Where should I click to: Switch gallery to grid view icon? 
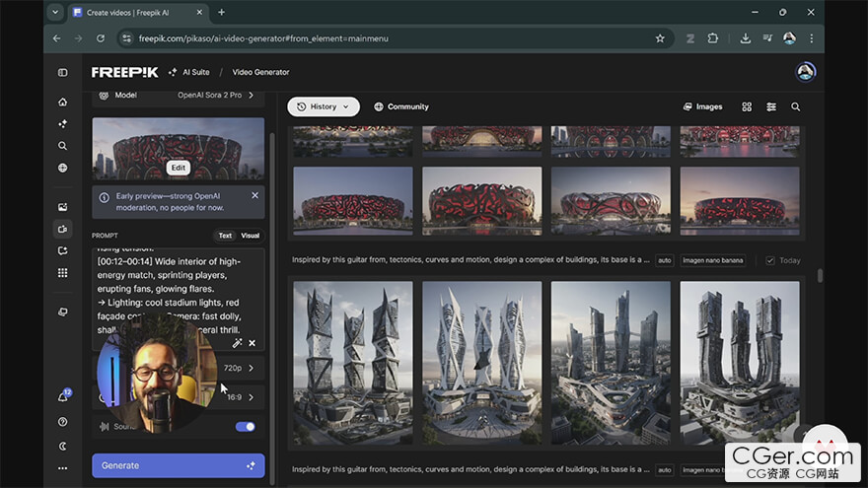(747, 106)
